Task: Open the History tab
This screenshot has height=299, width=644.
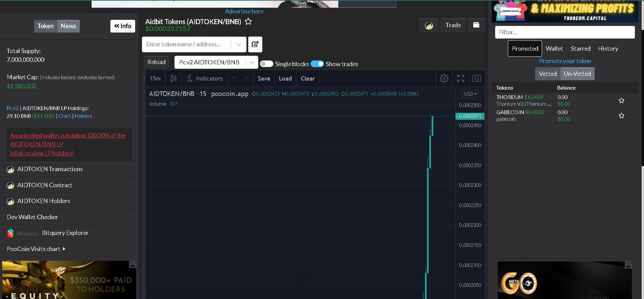Action: (608, 48)
